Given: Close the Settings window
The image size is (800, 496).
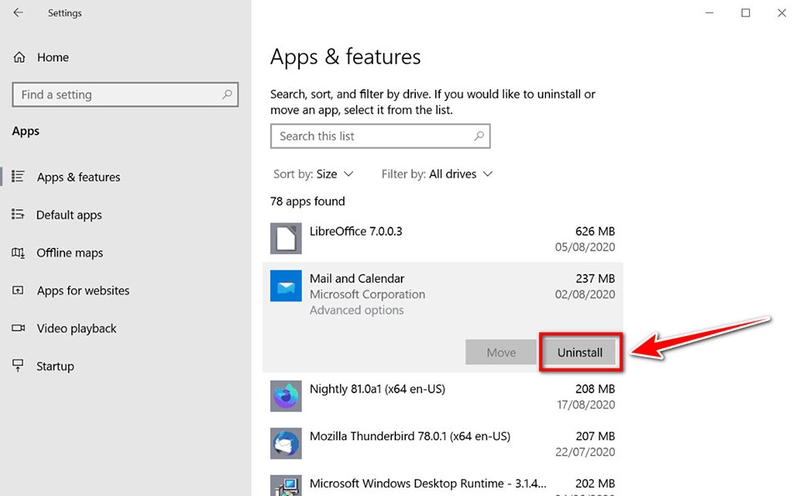Looking at the screenshot, I should [782, 13].
